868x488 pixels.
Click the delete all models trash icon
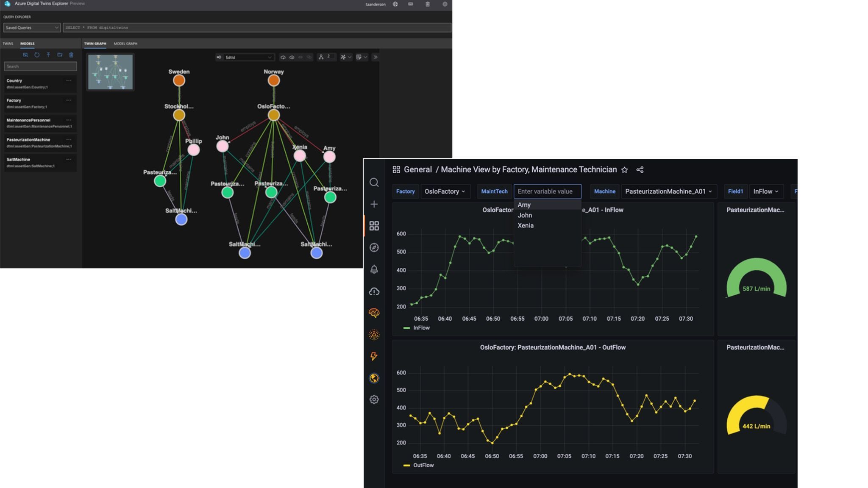[x=71, y=55]
